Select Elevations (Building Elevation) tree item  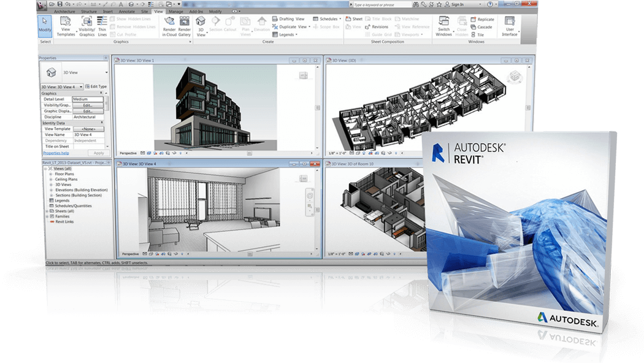(x=82, y=190)
